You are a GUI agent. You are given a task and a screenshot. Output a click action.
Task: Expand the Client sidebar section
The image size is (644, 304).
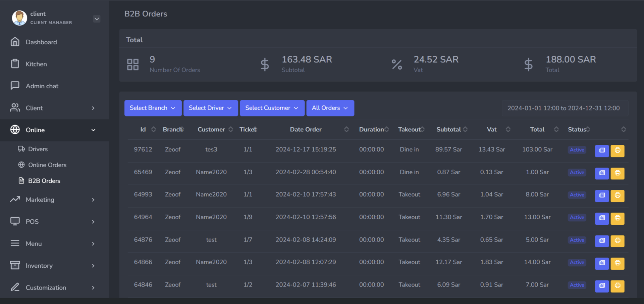(54, 108)
